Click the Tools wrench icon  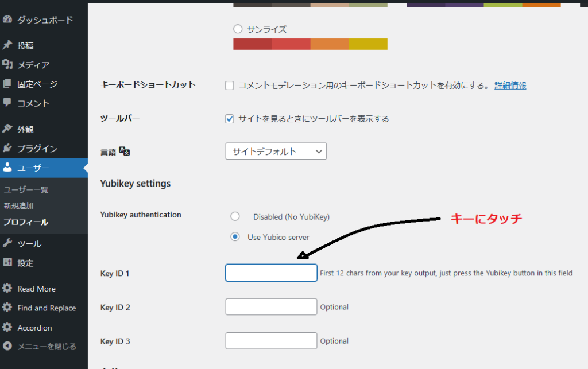7,243
